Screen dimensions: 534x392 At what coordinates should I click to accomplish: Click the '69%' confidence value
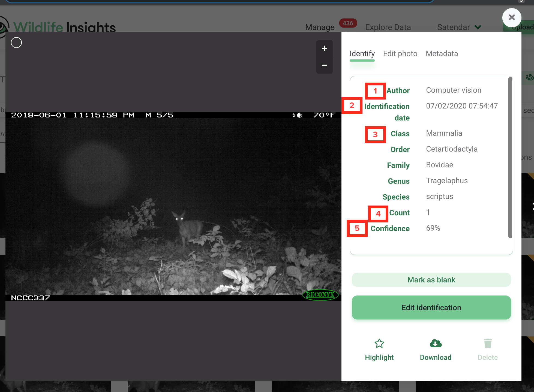tap(433, 228)
